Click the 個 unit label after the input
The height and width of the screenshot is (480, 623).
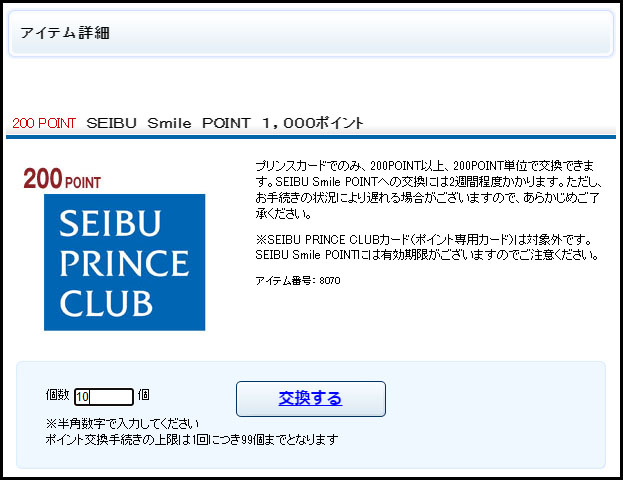tap(143, 395)
